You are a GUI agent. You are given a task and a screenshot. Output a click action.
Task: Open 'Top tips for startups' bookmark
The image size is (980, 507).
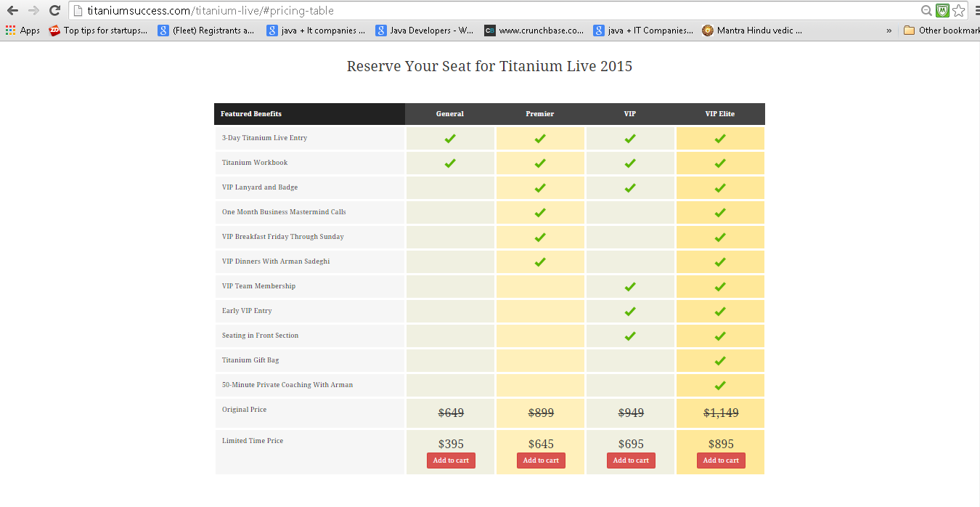(x=98, y=31)
